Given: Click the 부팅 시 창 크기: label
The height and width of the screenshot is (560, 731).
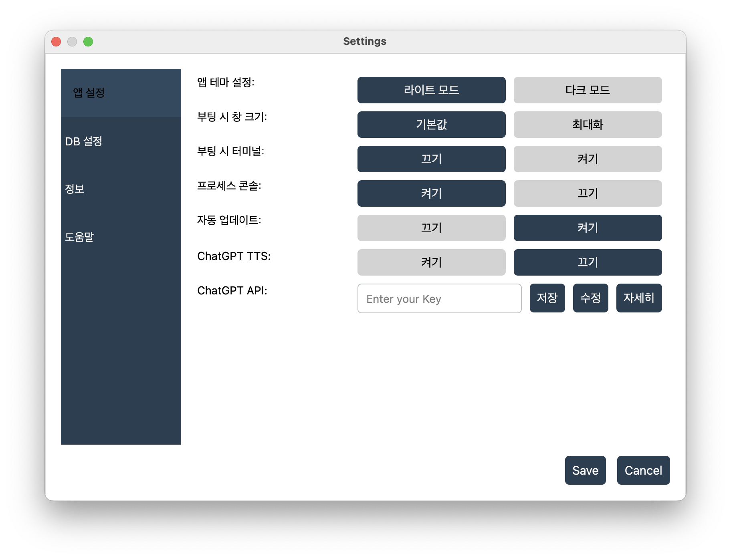Looking at the screenshot, I should pyautogui.click(x=232, y=117).
